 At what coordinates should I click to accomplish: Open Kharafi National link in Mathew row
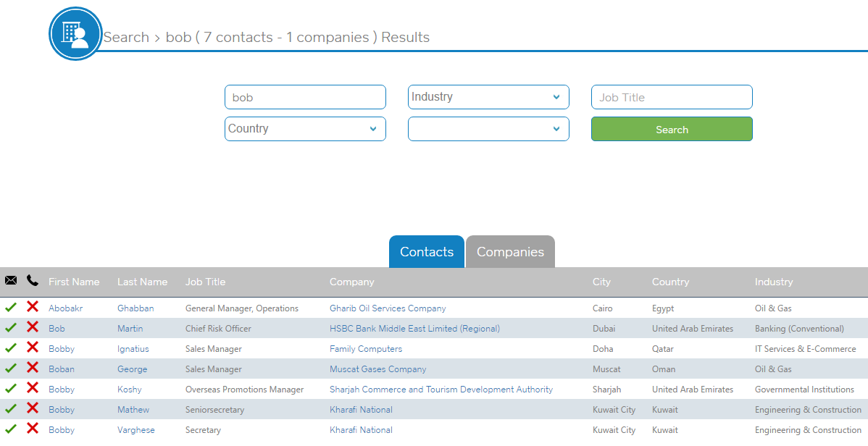point(361,410)
